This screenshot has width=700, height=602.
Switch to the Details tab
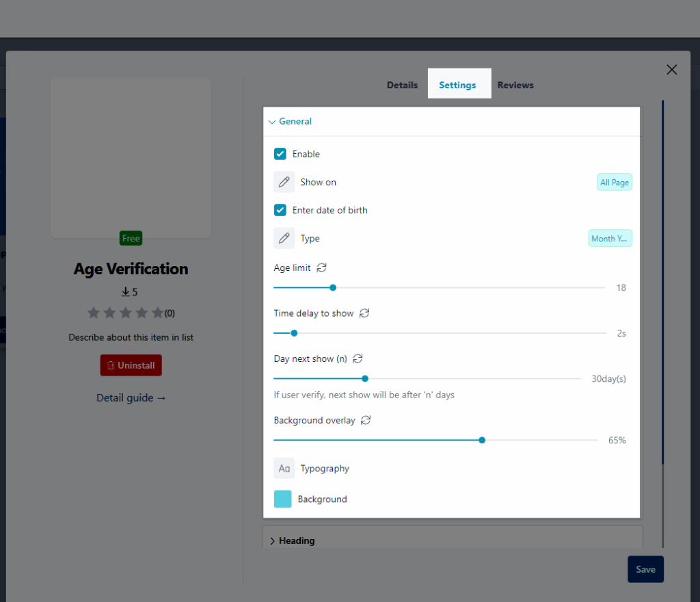402,85
